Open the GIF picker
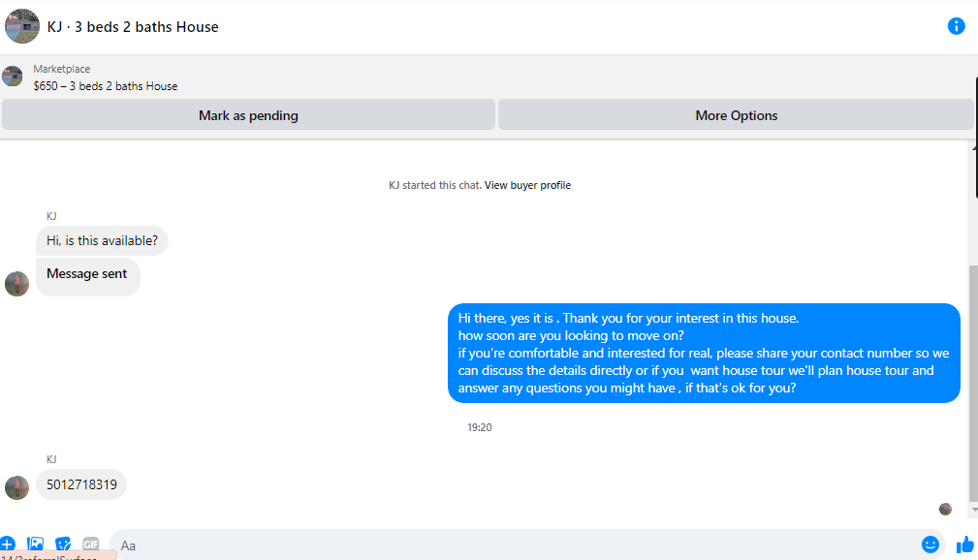 point(90,544)
